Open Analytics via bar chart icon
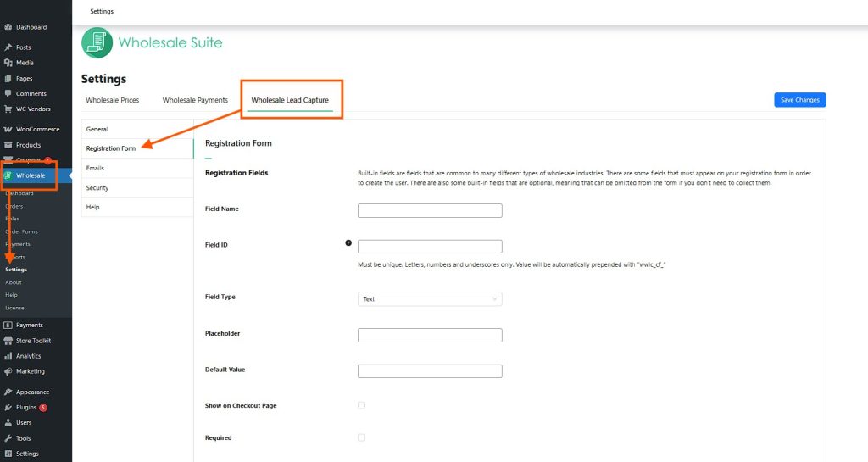 [8, 356]
